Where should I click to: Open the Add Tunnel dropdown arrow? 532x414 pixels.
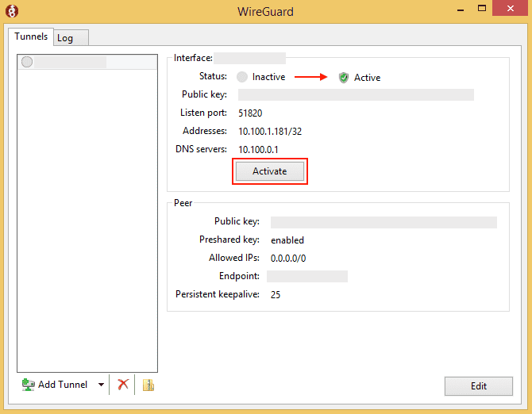click(101, 385)
